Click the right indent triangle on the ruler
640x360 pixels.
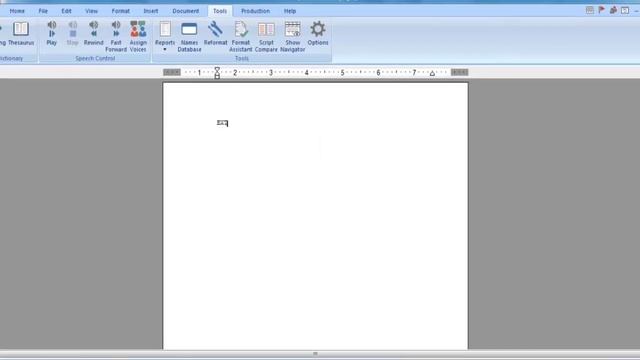432,73
